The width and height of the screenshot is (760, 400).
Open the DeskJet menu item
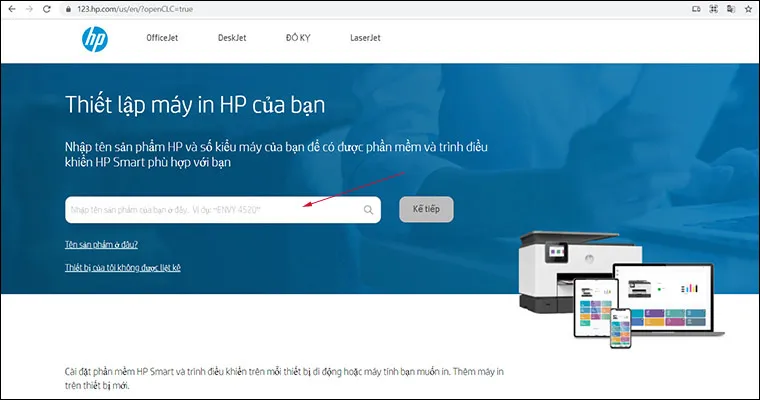[232, 38]
